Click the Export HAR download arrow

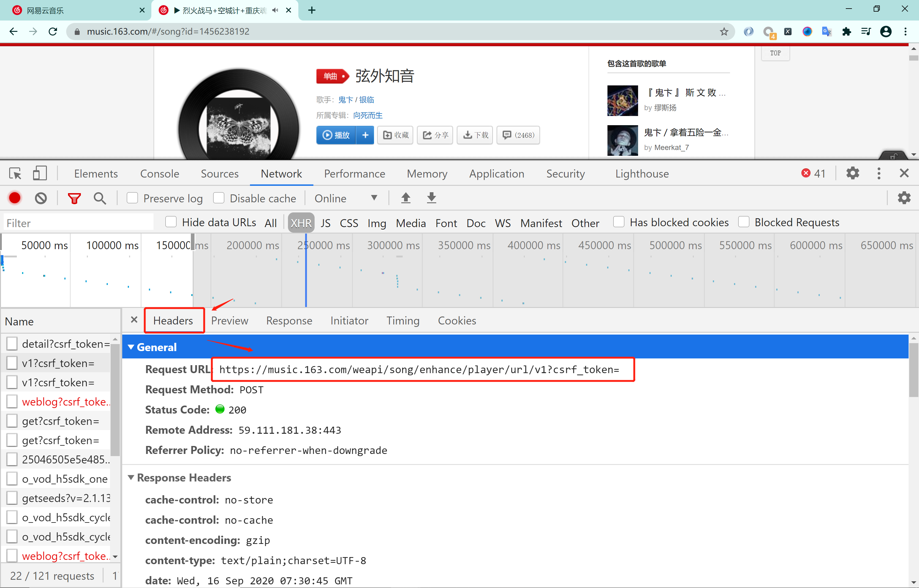click(x=431, y=198)
